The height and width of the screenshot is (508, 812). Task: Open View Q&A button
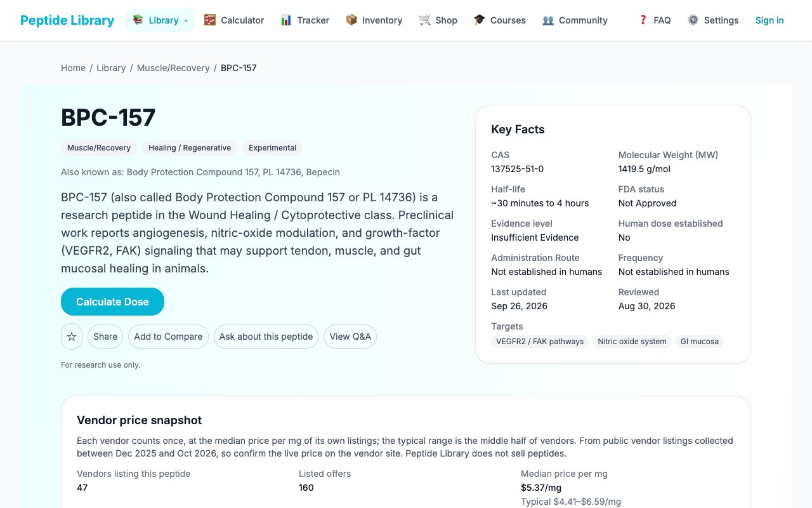[350, 337]
